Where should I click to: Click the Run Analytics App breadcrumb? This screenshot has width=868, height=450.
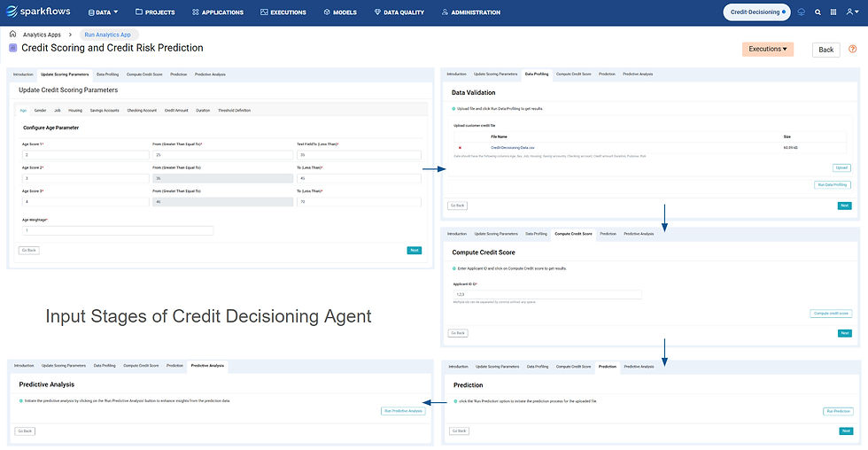pyautogui.click(x=107, y=35)
